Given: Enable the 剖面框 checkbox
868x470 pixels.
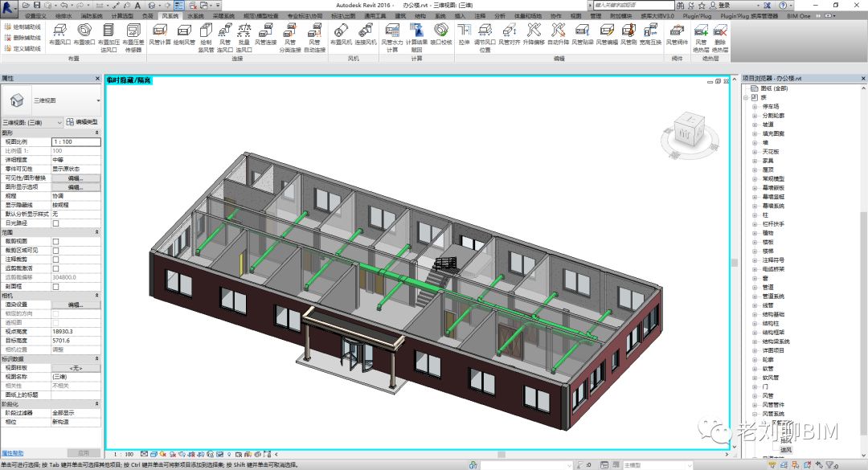Looking at the screenshot, I should (55, 287).
